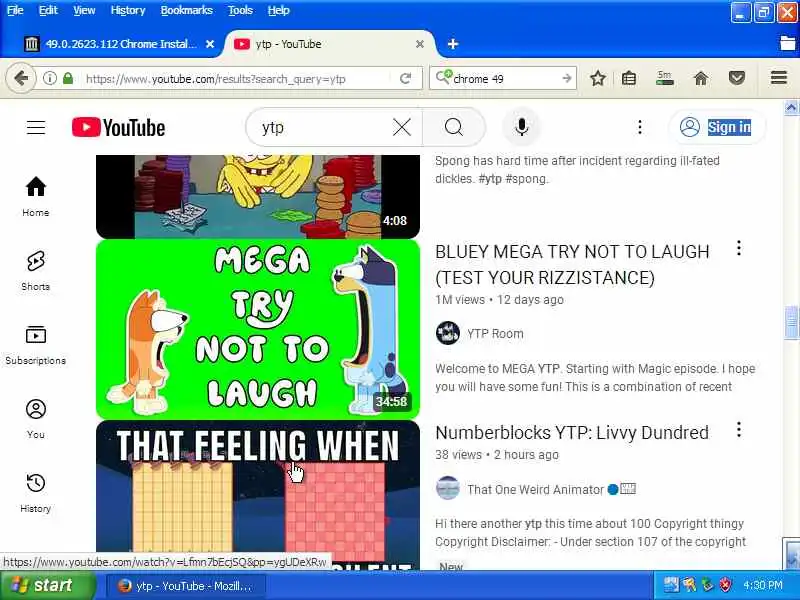800x600 pixels.
Task: Open the Firefox hamburger menu
Action: [779, 78]
